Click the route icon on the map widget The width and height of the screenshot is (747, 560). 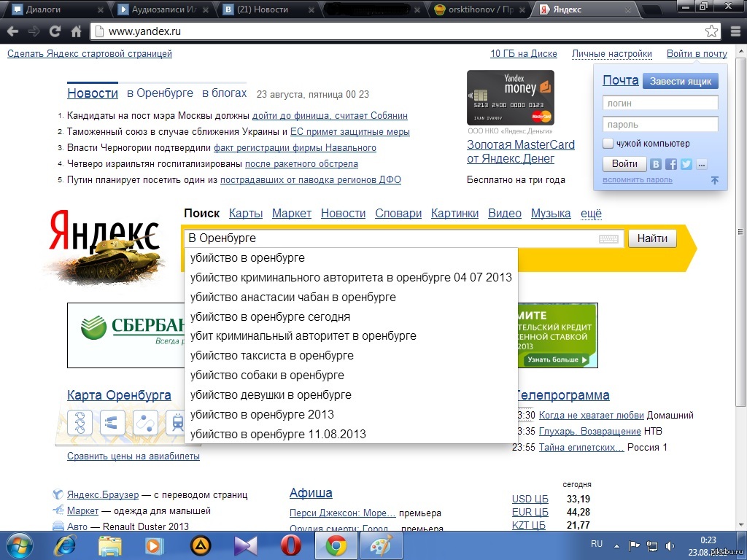145,423
